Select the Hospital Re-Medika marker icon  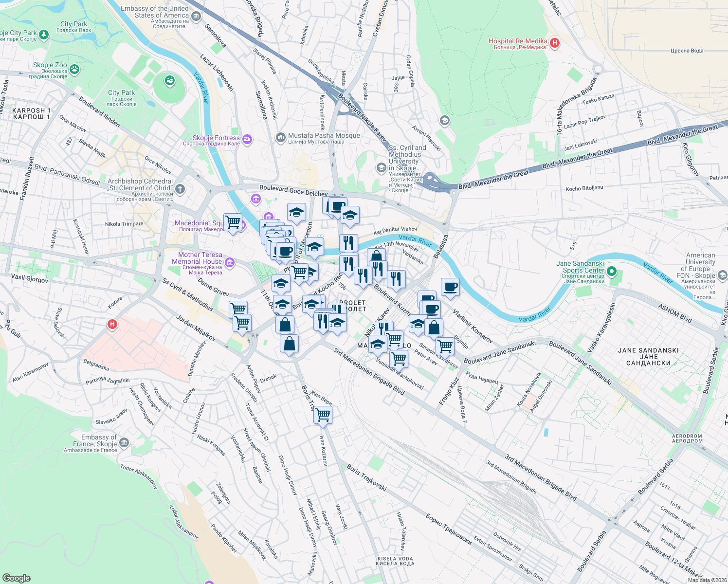556,43
